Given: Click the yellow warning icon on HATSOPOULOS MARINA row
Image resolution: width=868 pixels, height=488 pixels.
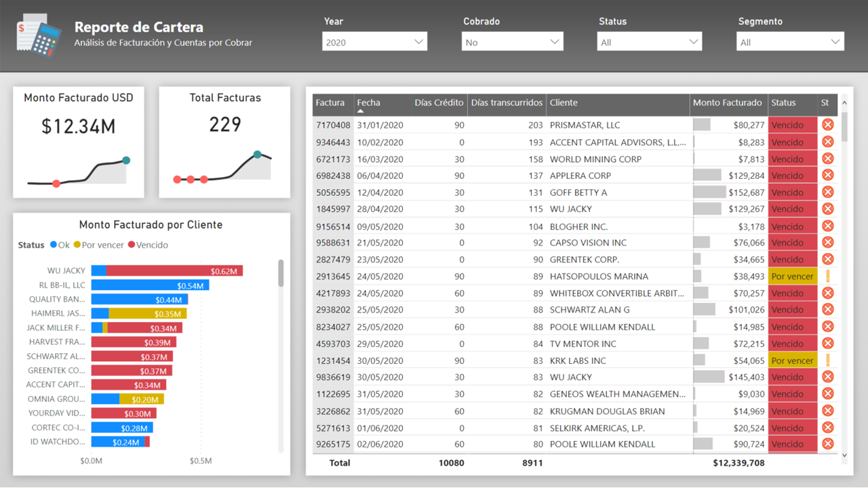Looking at the screenshot, I should [x=827, y=276].
